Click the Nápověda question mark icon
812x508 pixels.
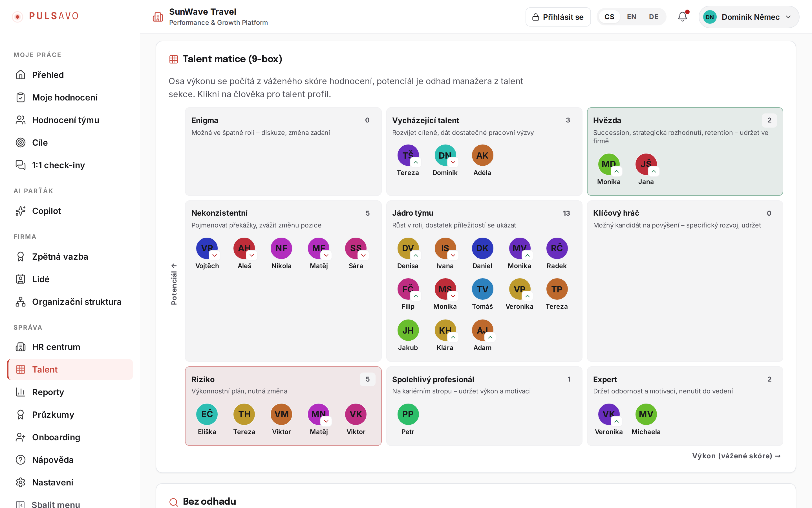point(21,460)
